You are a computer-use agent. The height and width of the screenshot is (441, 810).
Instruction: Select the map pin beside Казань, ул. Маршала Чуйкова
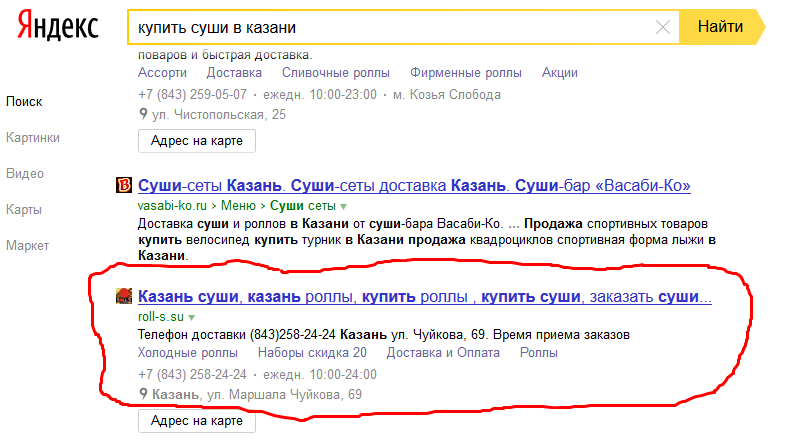[x=143, y=394]
